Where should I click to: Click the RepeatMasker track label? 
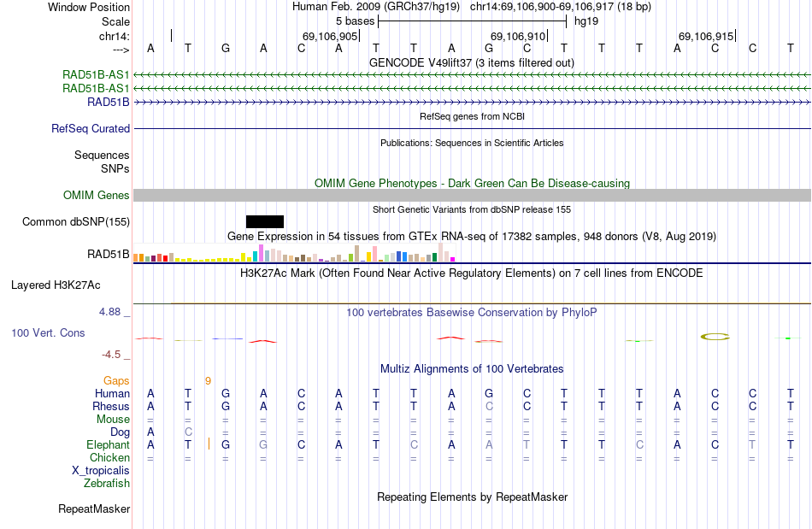[x=94, y=508]
